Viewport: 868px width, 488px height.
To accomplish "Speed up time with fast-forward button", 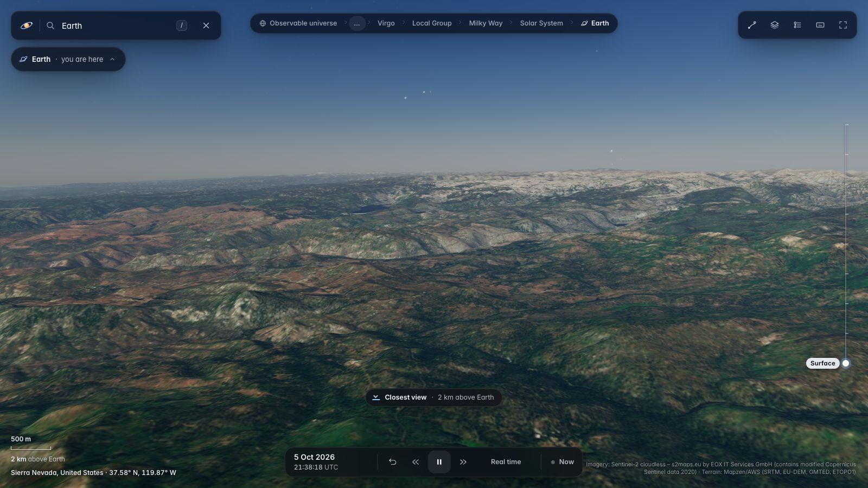I will pos(463,462).
